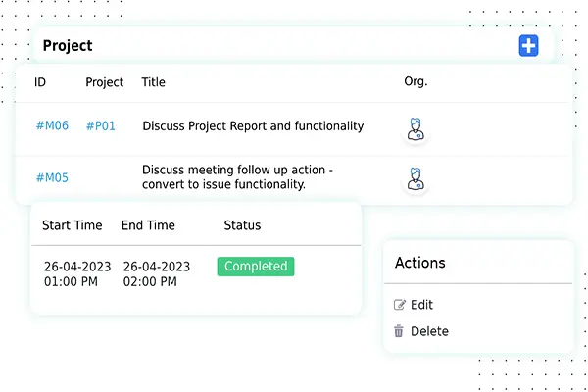Click the Start Time column header
Viewport: 588px width, 392px height.
tap(73, 225)
